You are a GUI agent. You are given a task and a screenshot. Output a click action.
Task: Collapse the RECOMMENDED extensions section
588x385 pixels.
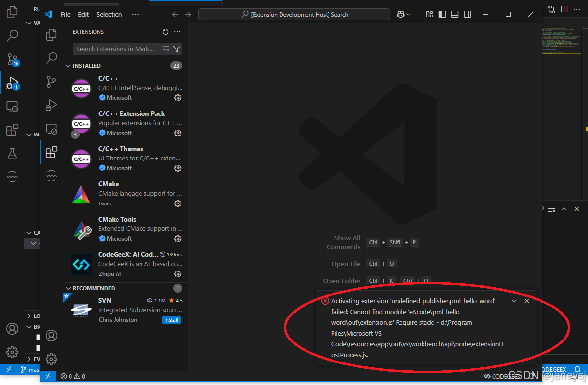(69, 288)
